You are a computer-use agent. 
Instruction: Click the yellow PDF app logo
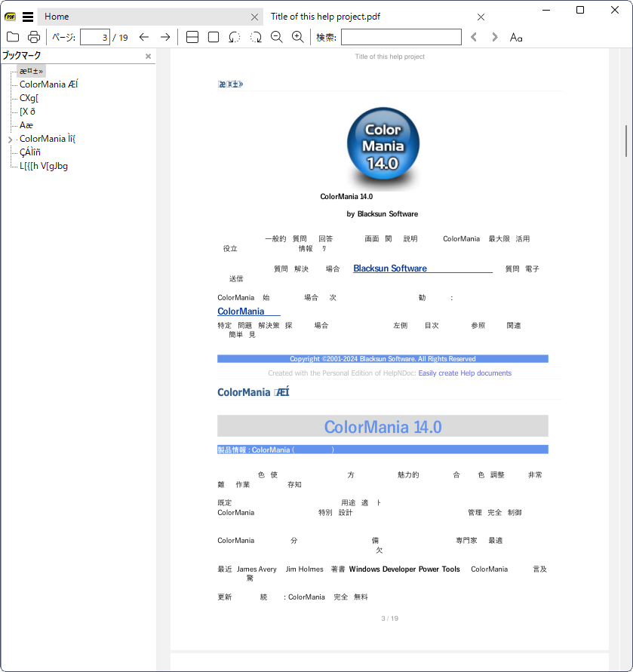[x=11, y=17]
